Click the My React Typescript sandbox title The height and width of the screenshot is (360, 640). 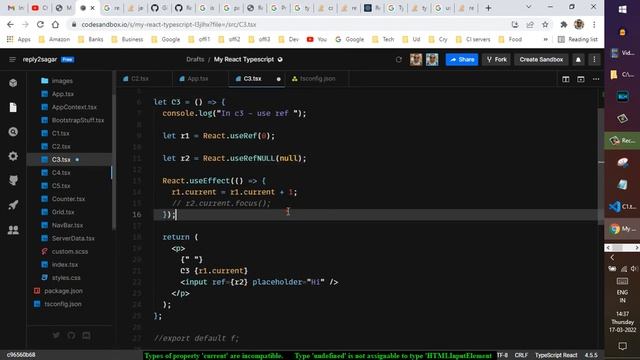244,60
